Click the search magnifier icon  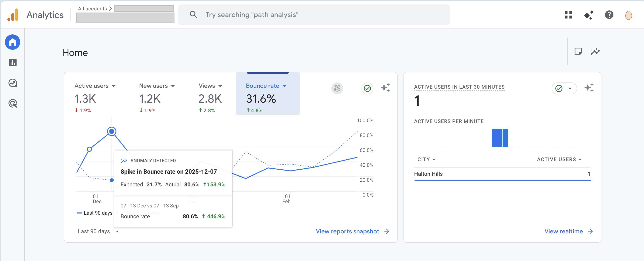point(193,14)
